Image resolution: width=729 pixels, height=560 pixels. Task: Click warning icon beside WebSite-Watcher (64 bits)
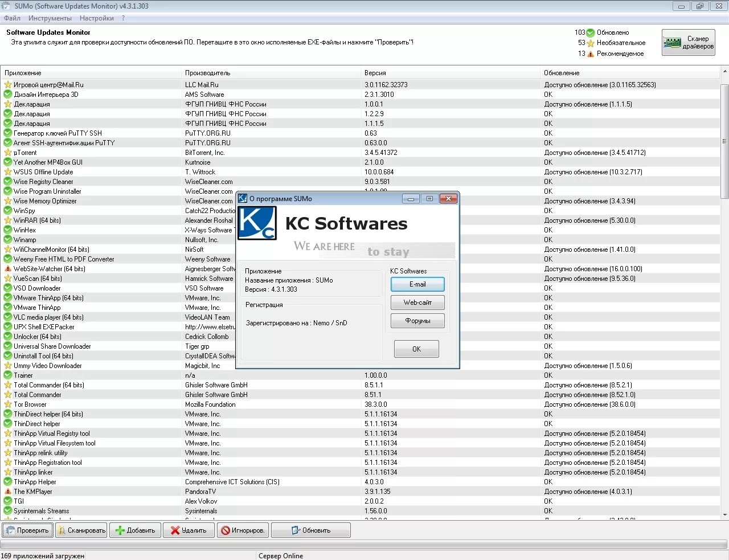pos(8,269)
